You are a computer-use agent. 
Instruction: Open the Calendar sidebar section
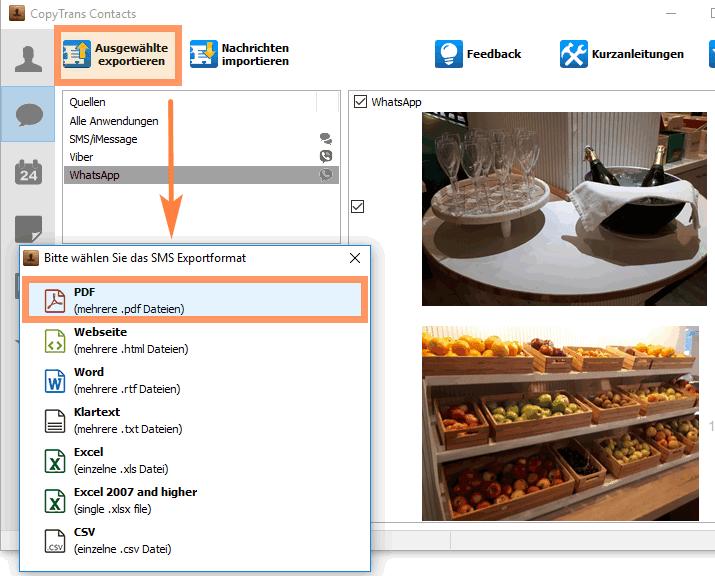point(28,172)
